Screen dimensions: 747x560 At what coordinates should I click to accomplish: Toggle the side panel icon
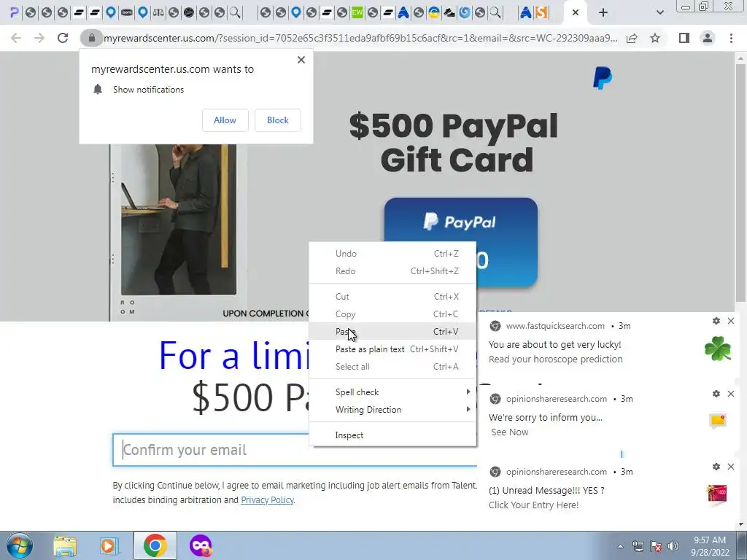click(684, 38)
